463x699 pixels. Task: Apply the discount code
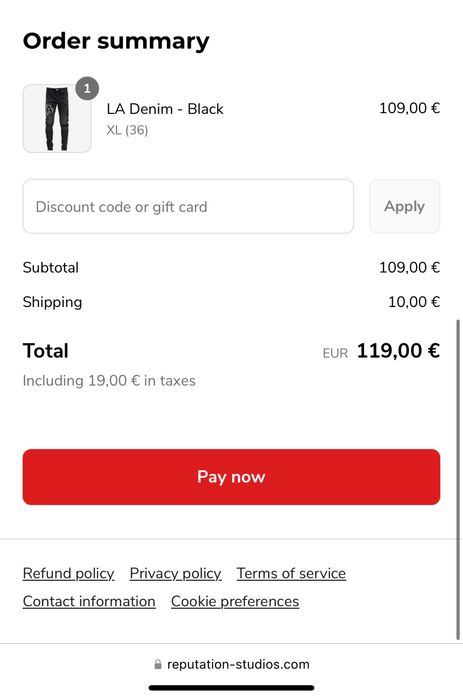tap(405, 206)
